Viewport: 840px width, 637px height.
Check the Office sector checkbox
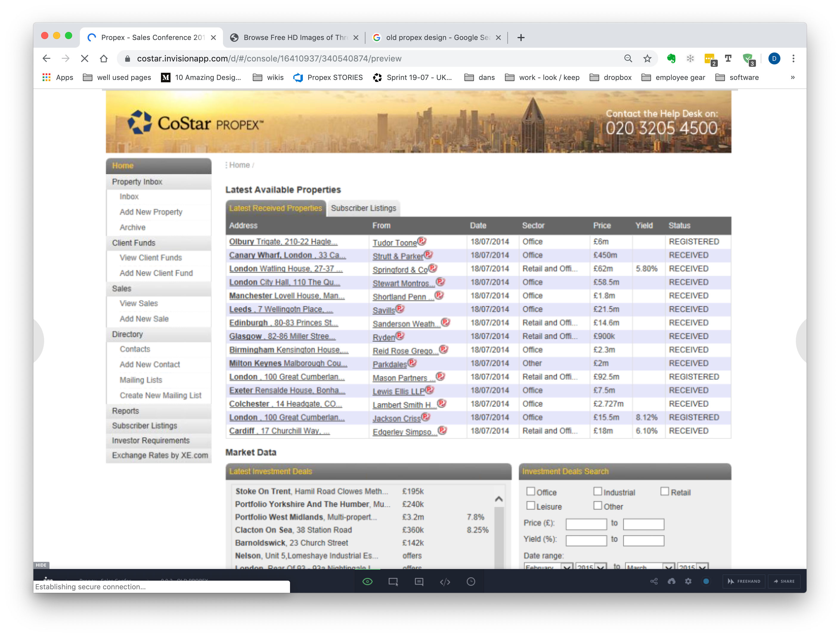(x=531, y=491)
